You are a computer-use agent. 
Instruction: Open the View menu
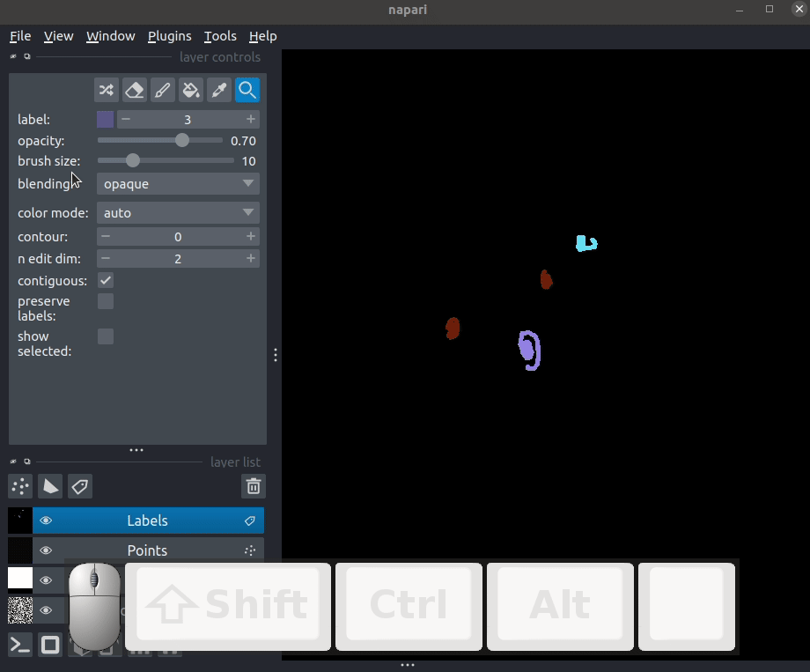pyautogui.click(x=58, y=36)
